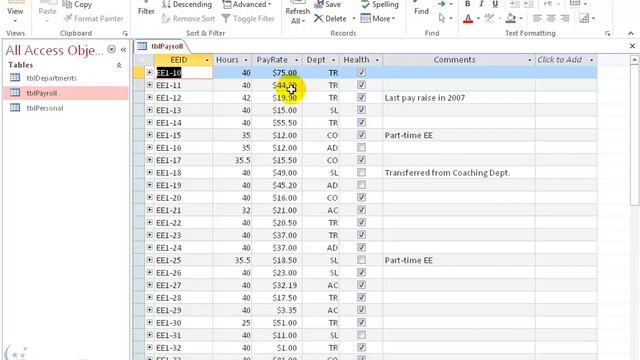The image size is (640, 360).
Task: Run the Spelling check
Action: 380,4
